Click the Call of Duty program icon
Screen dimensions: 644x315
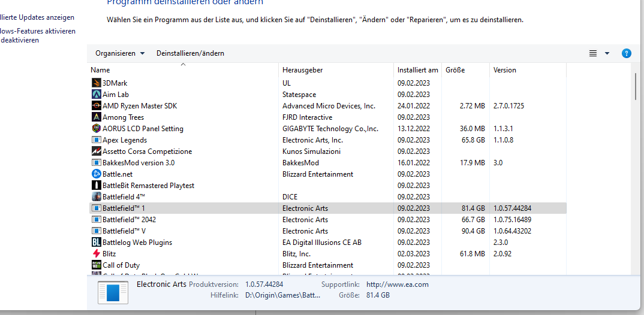(x=96, y=265)
